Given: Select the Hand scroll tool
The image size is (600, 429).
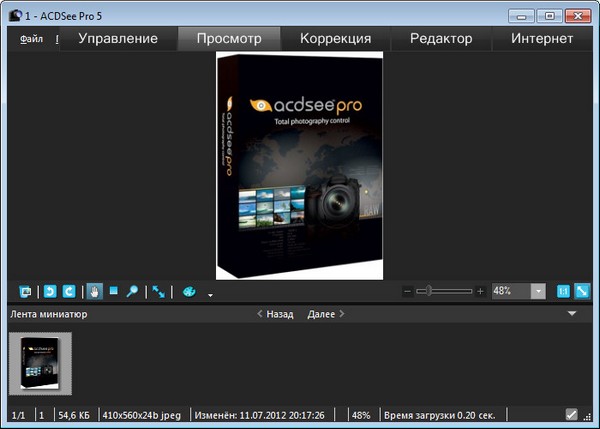Looking at the screenshot, I should click(95, 292).
